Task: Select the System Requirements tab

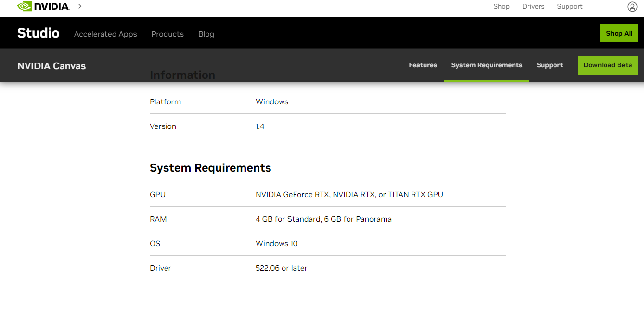Action: pos(487,65)
